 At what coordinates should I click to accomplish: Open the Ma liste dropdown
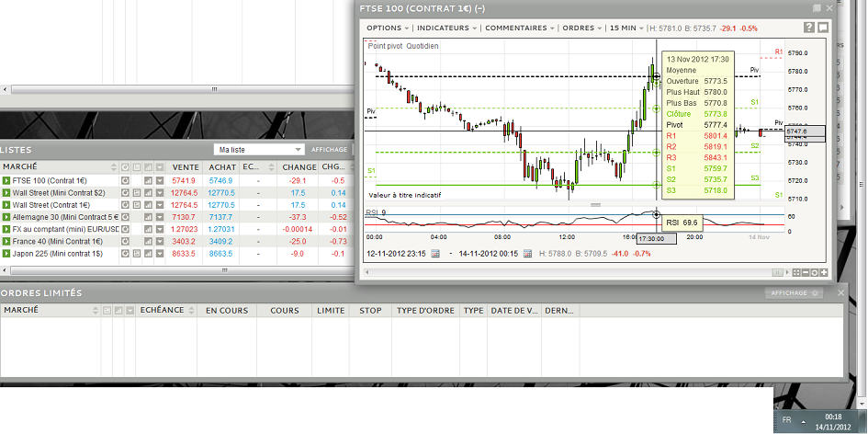(x=259, y=150)
